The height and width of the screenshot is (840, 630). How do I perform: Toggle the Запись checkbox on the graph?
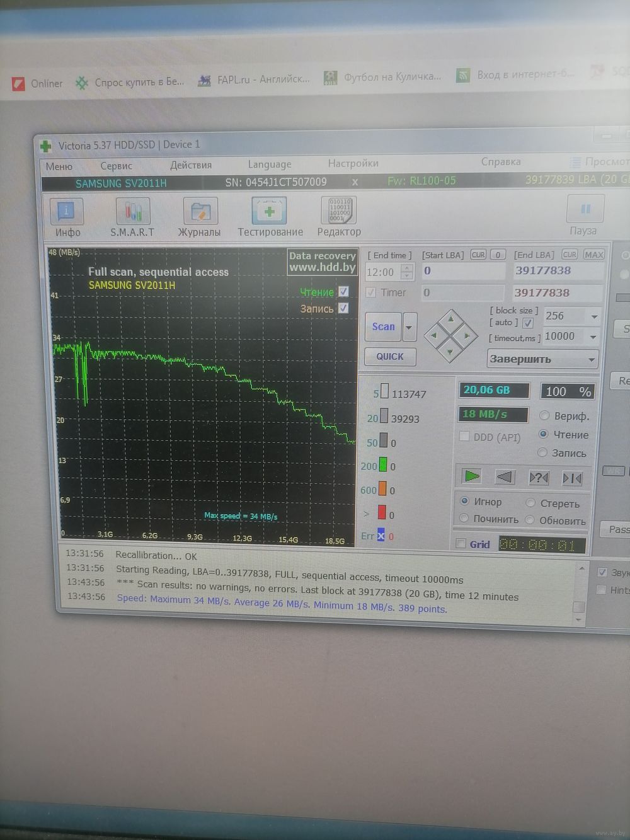(x=343, y=308)
